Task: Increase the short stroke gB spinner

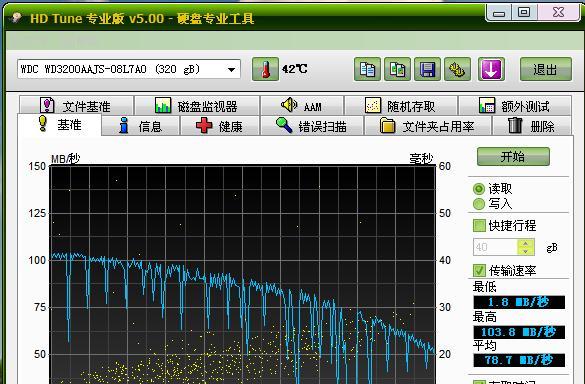Action: (526, 243)
